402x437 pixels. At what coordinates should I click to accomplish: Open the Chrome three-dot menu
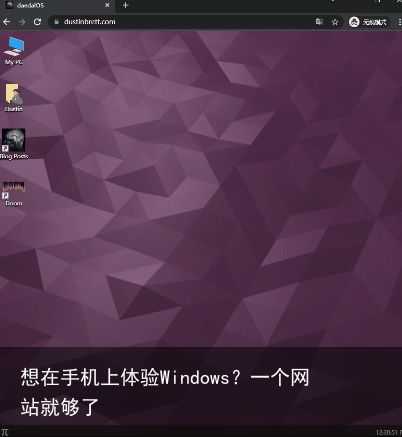click(399, 22)
